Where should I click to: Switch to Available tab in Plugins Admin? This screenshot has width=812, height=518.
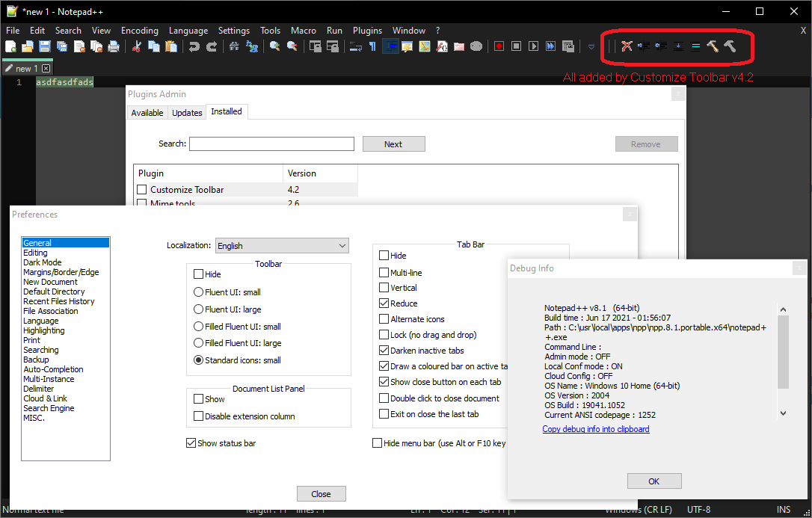click(147, 113)
